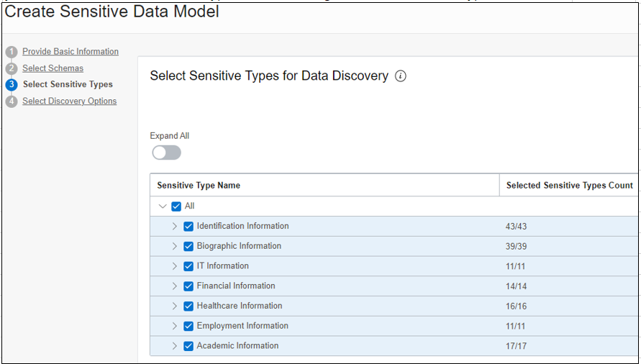Click the Select Sensitive Types step label

click(68, 85)
